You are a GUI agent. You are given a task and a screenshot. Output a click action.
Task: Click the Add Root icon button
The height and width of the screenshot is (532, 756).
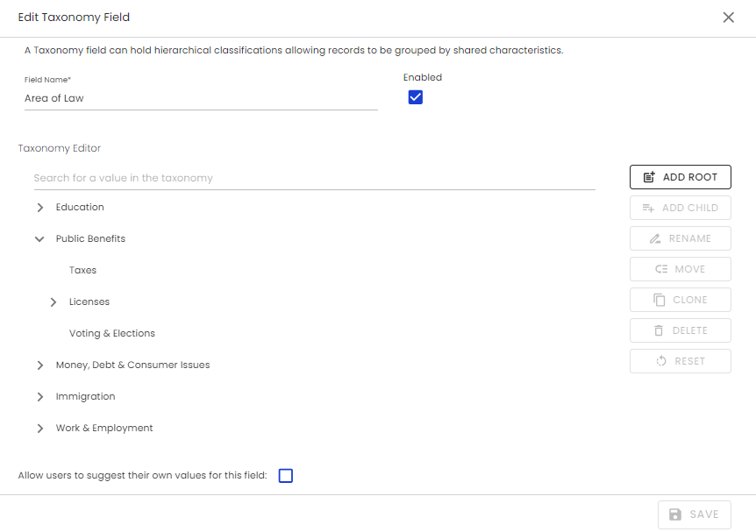coord(649,177)
